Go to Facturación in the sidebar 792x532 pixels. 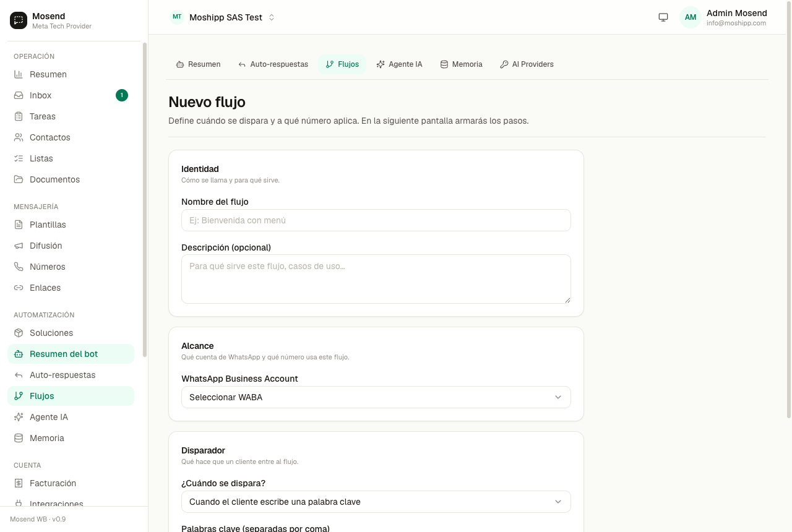pyautogui.click(x=71, y=483)
